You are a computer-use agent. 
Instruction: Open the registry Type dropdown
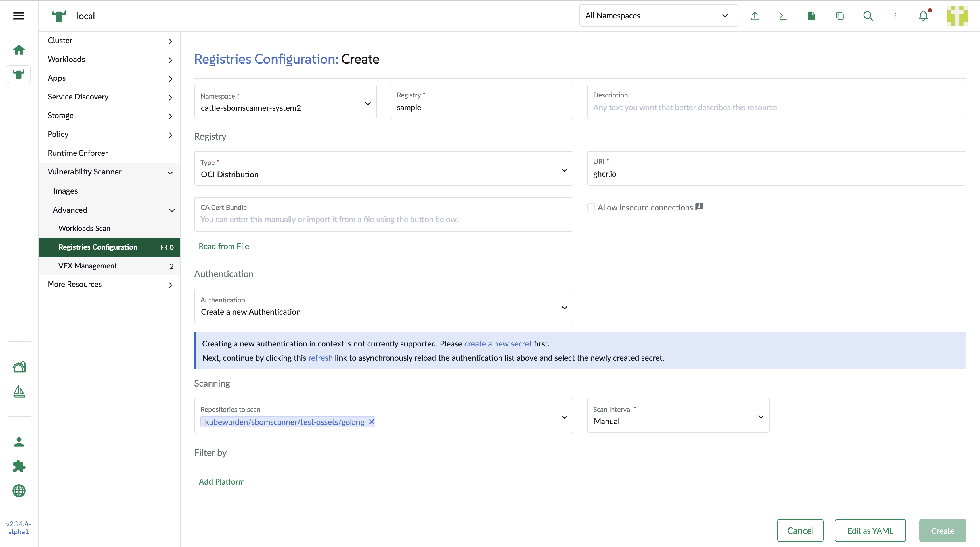click(384, 169)
